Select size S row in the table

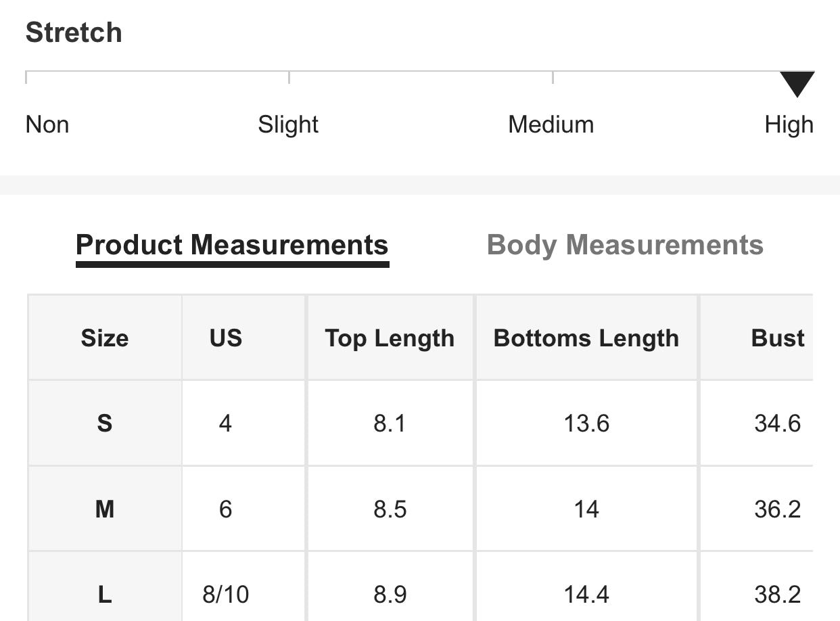[x=104, y=423]
